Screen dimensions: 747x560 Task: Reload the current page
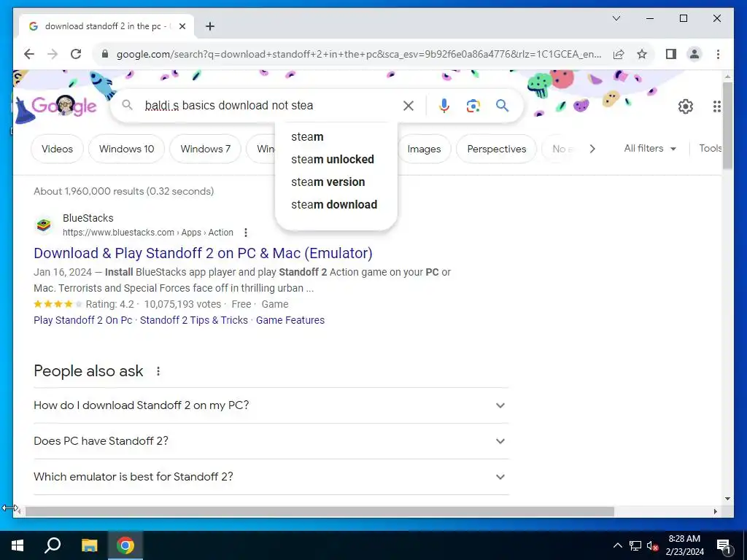coord(76,54)
